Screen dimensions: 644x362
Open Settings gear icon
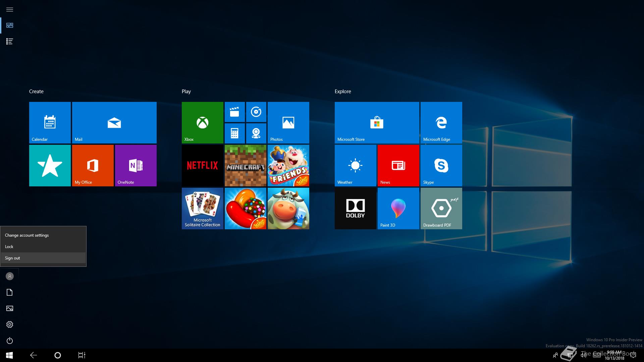[x=10, y=324]
